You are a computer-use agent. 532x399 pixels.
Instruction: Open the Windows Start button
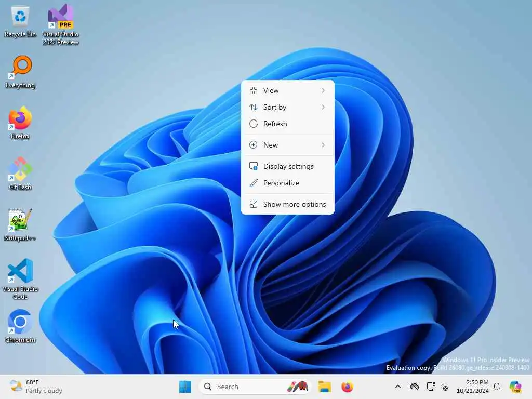point(185,387)
